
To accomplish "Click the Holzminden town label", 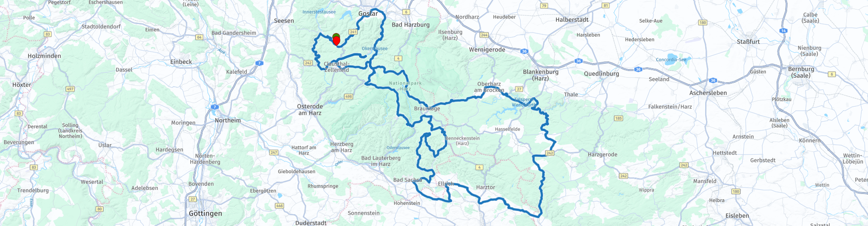I will (x=44, y=56).
